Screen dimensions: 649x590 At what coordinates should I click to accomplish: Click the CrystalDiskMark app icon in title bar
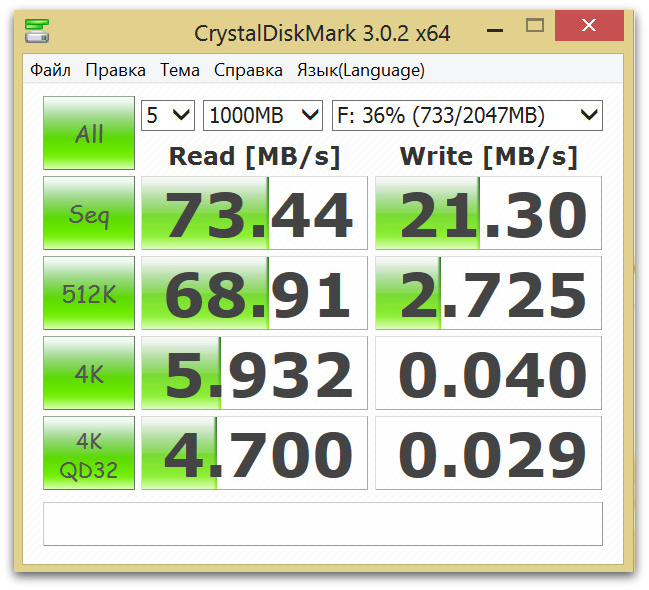tap(37, 31)
